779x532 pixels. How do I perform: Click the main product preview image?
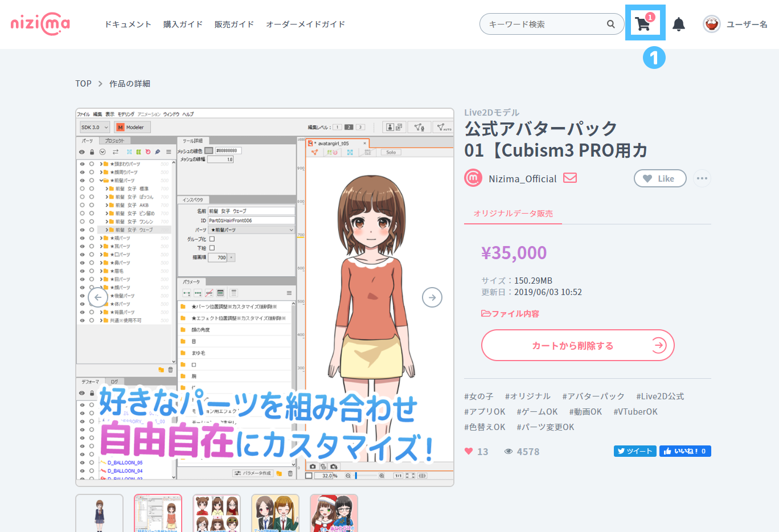point(265,297)
